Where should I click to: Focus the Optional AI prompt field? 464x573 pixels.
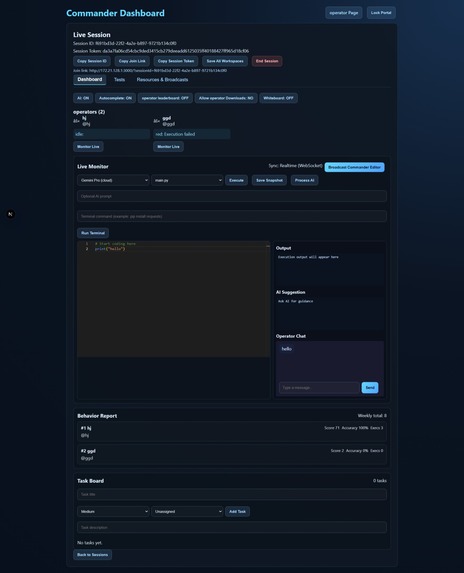click(x=232, y=196)
